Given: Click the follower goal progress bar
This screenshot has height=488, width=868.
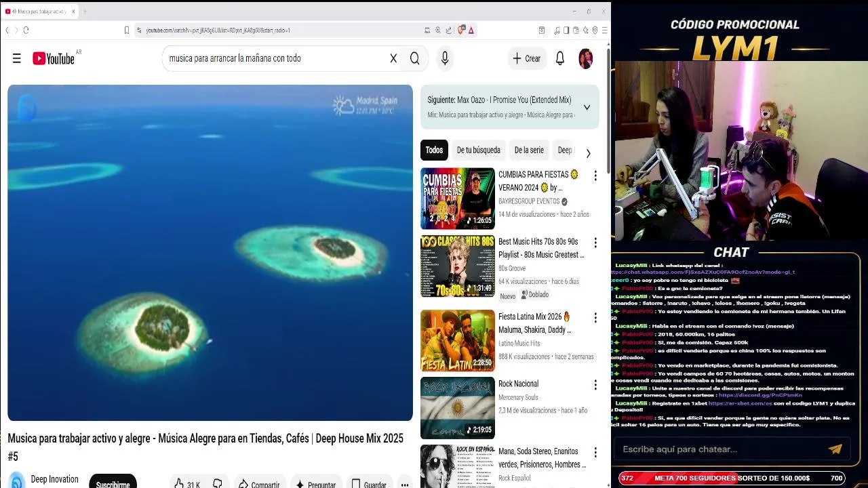Looking at the screenshot, I should point(732,478).
